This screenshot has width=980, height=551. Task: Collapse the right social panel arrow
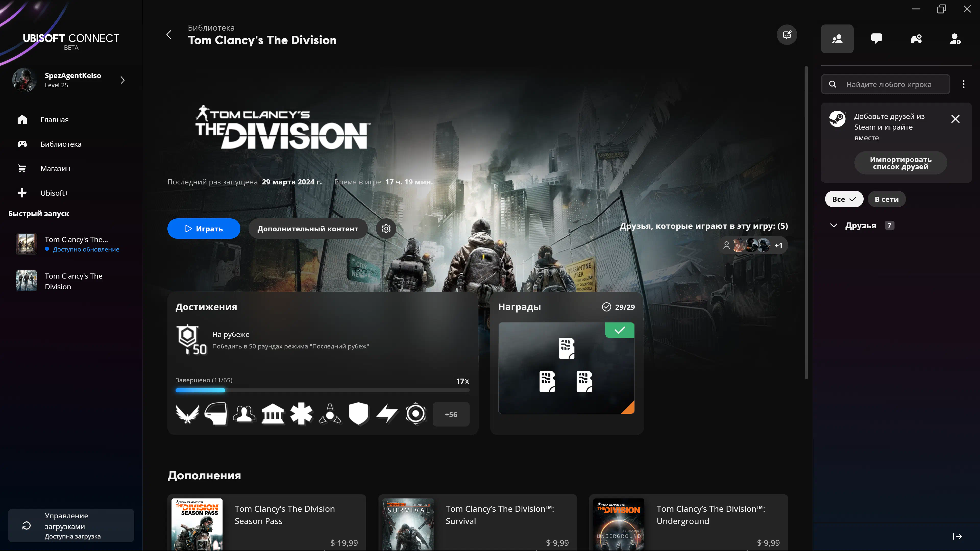pyautogui.click(x=957, y=536)
